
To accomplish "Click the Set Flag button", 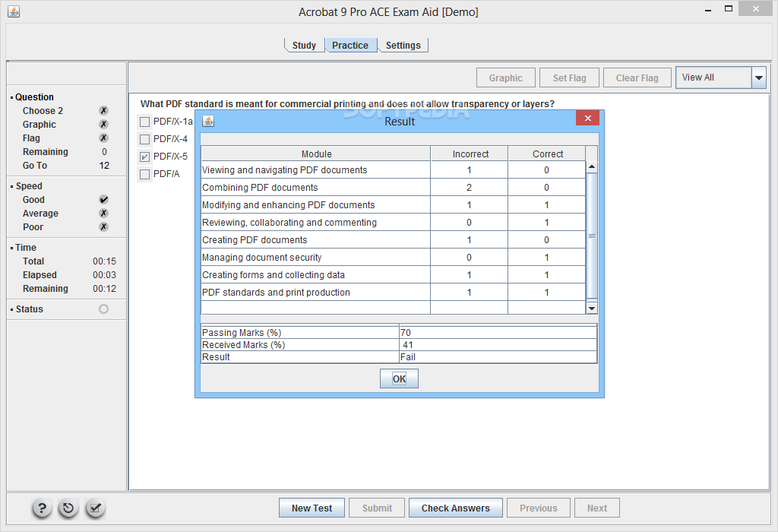I will pos(570,78).
